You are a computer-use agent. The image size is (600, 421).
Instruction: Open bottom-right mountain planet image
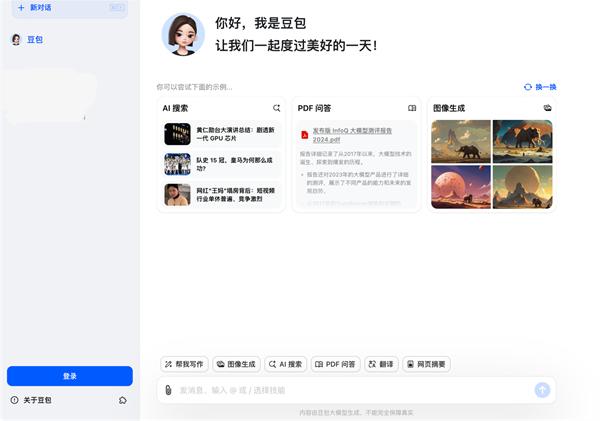(523, 187)
